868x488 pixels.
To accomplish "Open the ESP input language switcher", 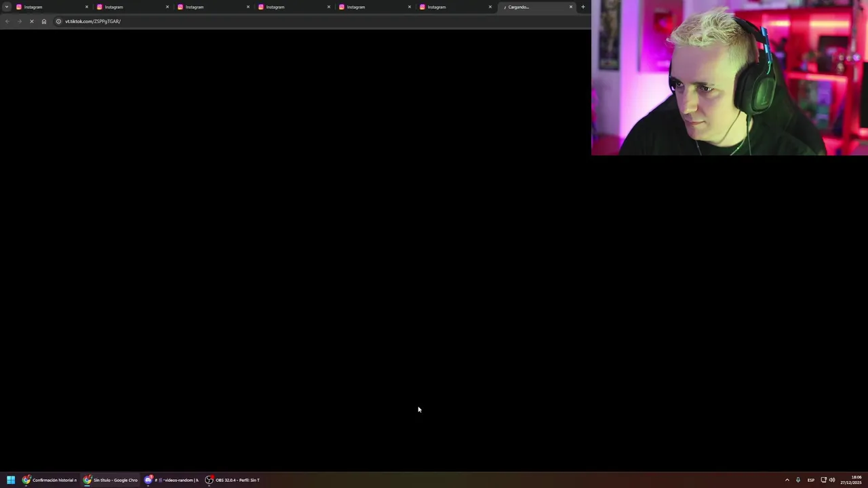I will [811, 480].
